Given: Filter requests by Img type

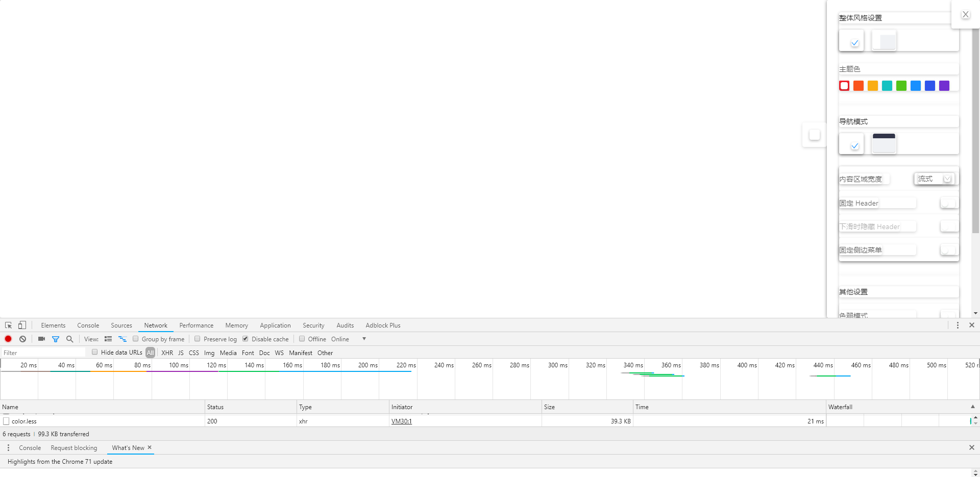Looking at the screenshot, I should coord(209,353).
